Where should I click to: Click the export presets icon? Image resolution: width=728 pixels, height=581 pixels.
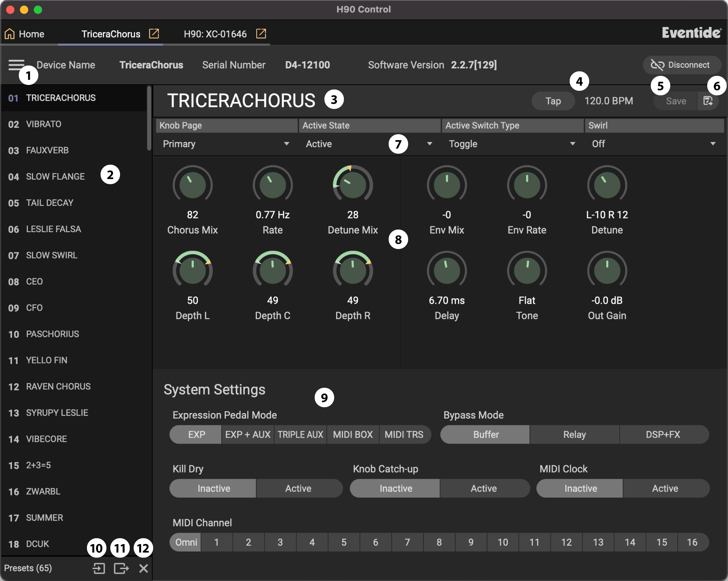pyautogui.click(x=121, y=568)
